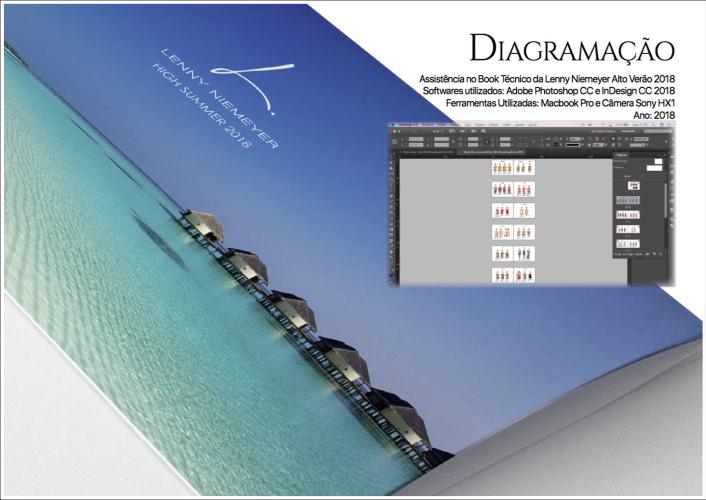Click 'HIGH SUMMER 2018' on the book cover
Viewport: 706px width, 500px height.
[201, 105]
